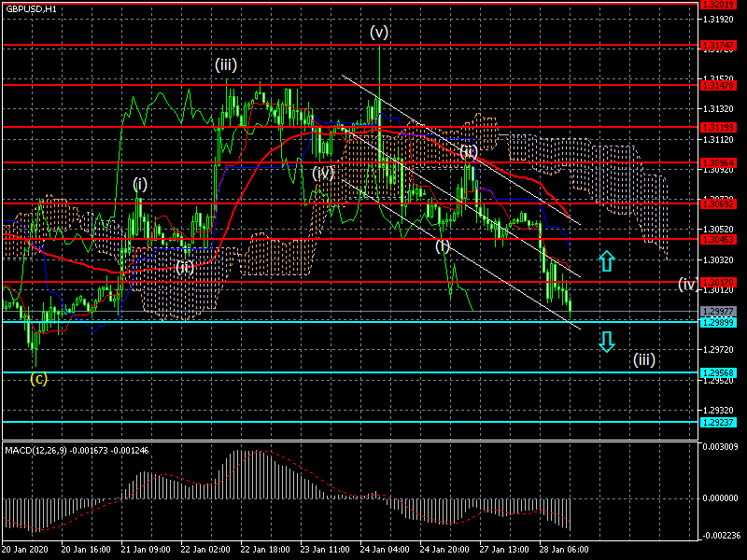Click the 1.29720 price axis value
Viewport: 747px width, 560px height.
pyautogui.click(x=718, y=350)
